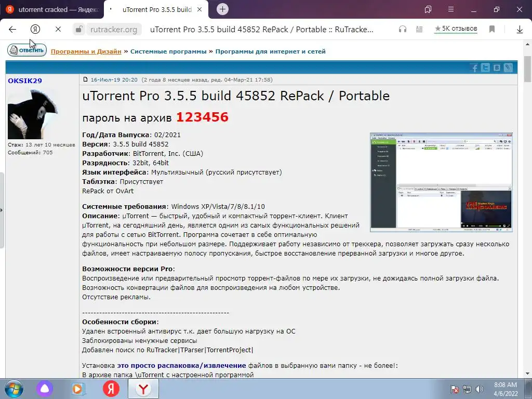Click the open padlock site security icon
The height and width of the screenshot is (399, 532).
(79, 30)
